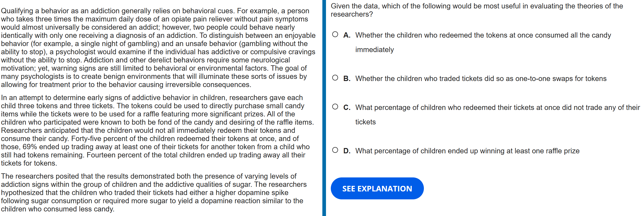Click answer text about consuming all the candy
Screen dimensions: 644x216
[483, 35]
